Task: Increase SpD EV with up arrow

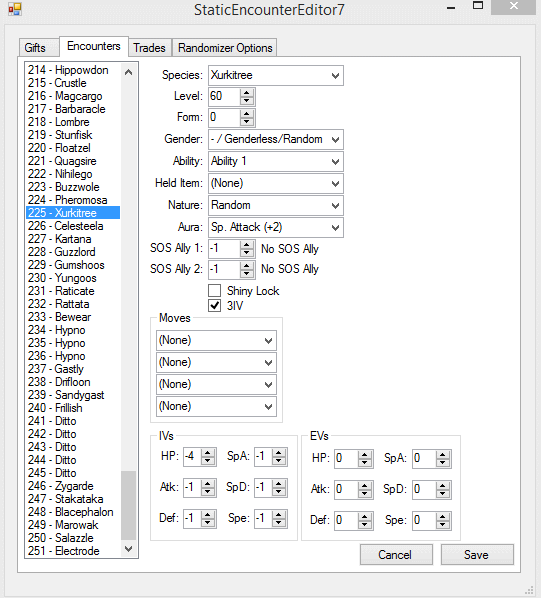Action: pos(443,486)
